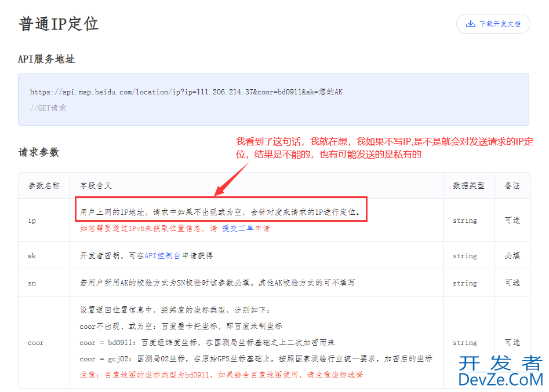Click 可选 remark in the ip row

click(x=512, y=220)
